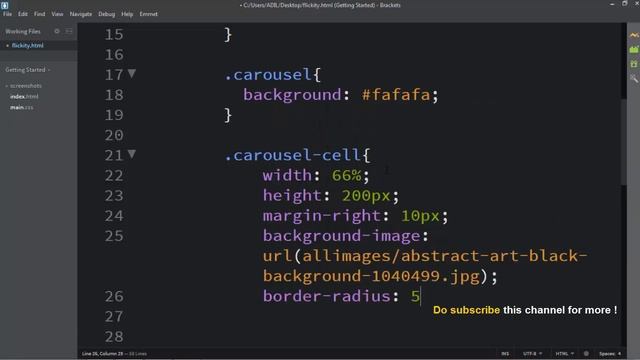This screenshot has height=360, width=640.
Task: Open the Working Files gear settings
Action: point(57,31)
